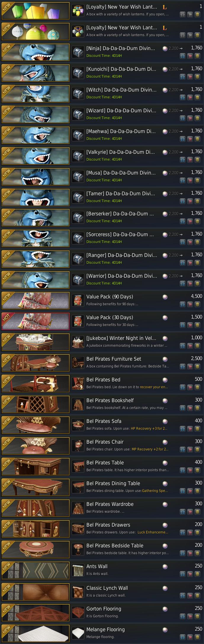
Task: Select the Bel Pirates Wardrobe listing name
Action: [110, 504]
